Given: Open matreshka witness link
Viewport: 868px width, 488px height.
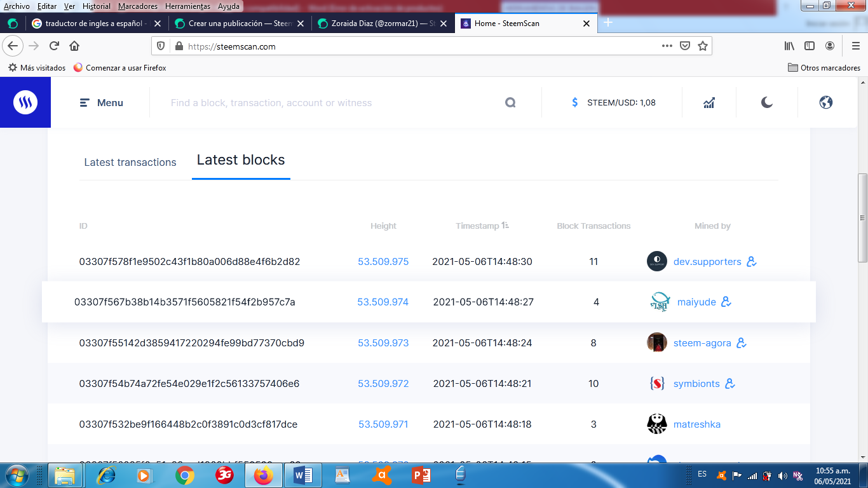Looking at the screenshot, I should pyautogui.click(x=697, y=424).
